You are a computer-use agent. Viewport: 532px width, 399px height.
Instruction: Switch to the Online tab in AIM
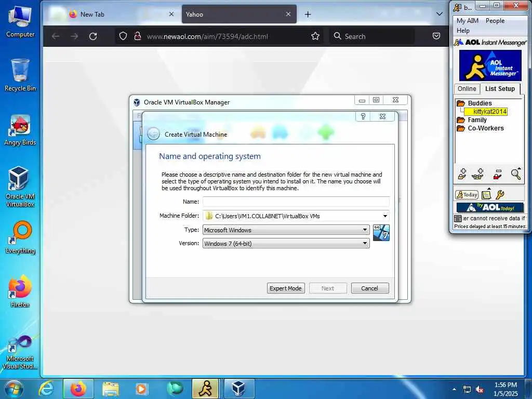(x=467, y=88)
